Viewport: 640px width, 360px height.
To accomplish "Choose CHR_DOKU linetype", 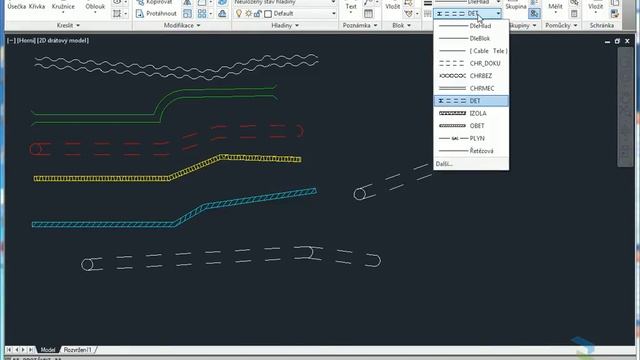I will 471,63.
